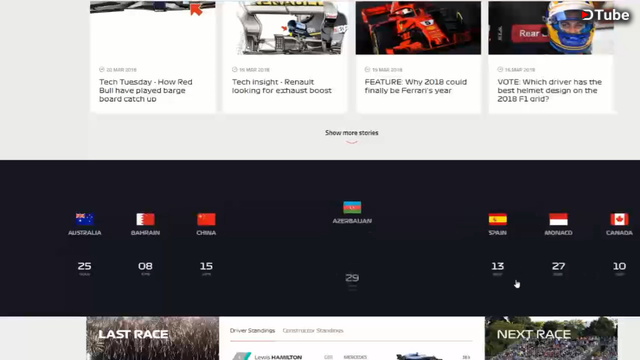Select Australia race date 25
Screen dimensions: 640x360
coord(84,266)
